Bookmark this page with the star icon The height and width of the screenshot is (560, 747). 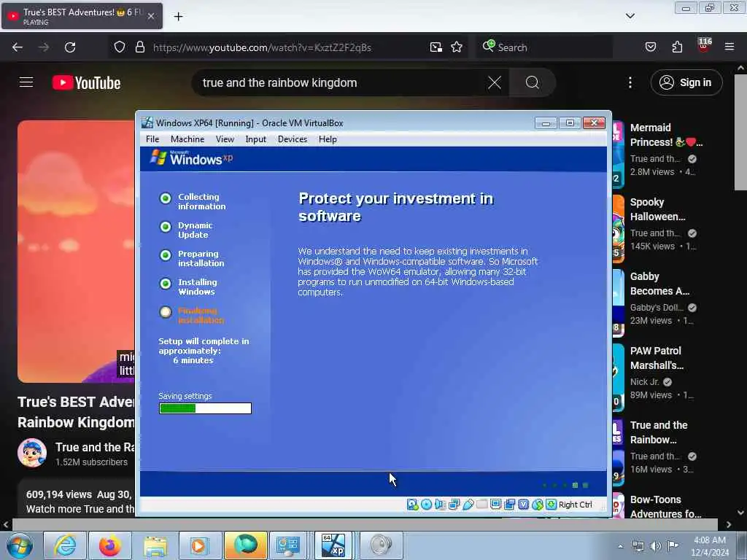coord(457,47)
